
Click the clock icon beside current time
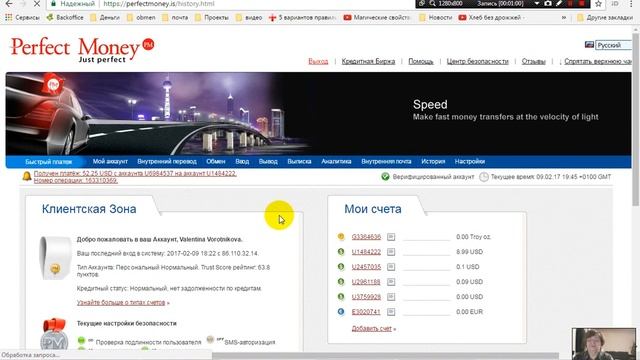pos(484,177)
